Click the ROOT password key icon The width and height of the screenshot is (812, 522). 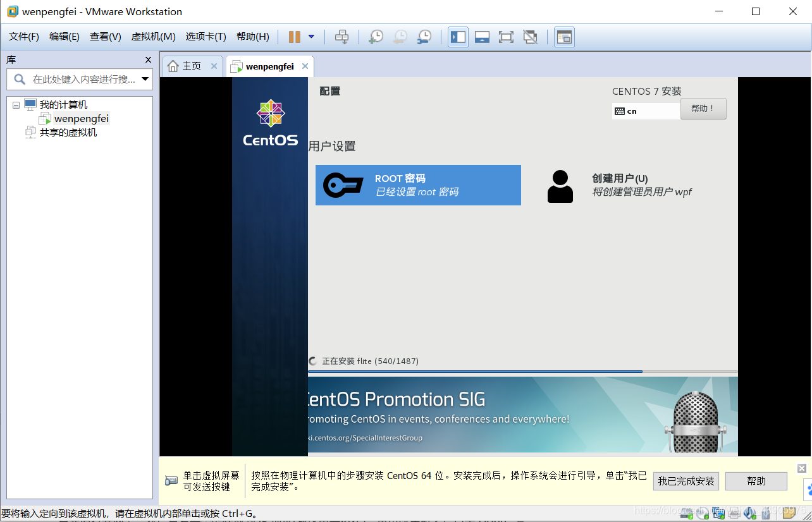click(x=343, y=185)
